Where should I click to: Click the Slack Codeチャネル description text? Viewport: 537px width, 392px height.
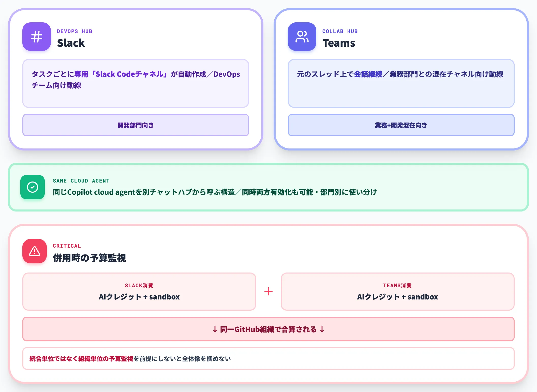tap(136, 80)
